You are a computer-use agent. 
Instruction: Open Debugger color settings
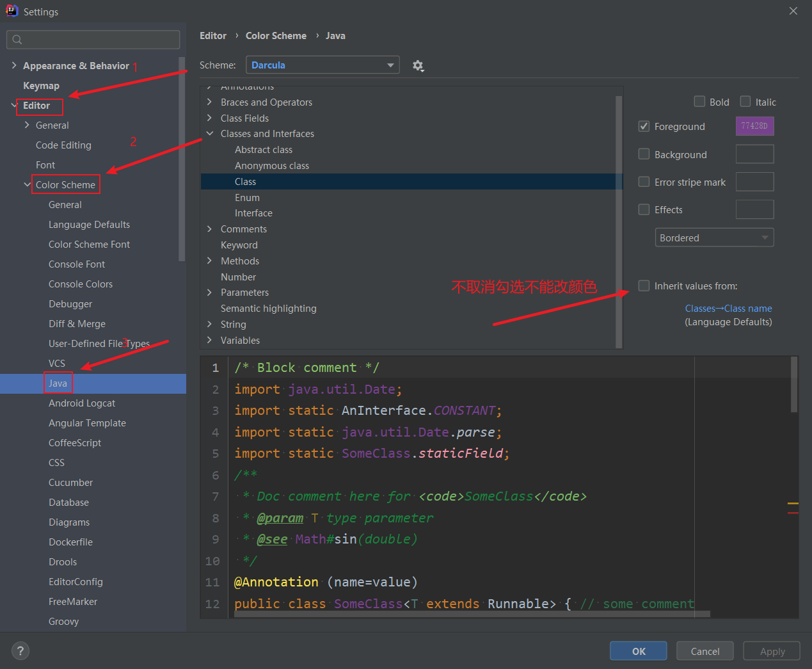click(70, 303)
